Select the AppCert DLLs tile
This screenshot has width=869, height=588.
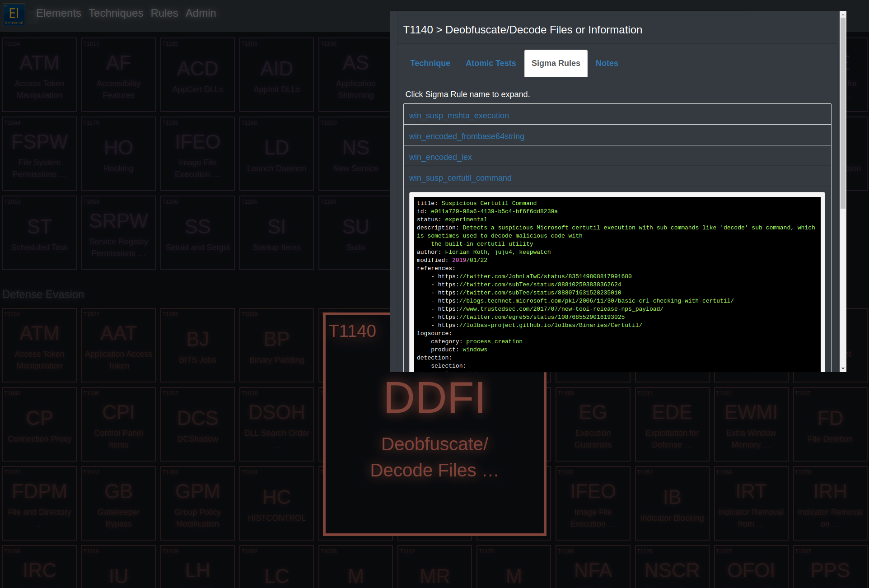197,75
